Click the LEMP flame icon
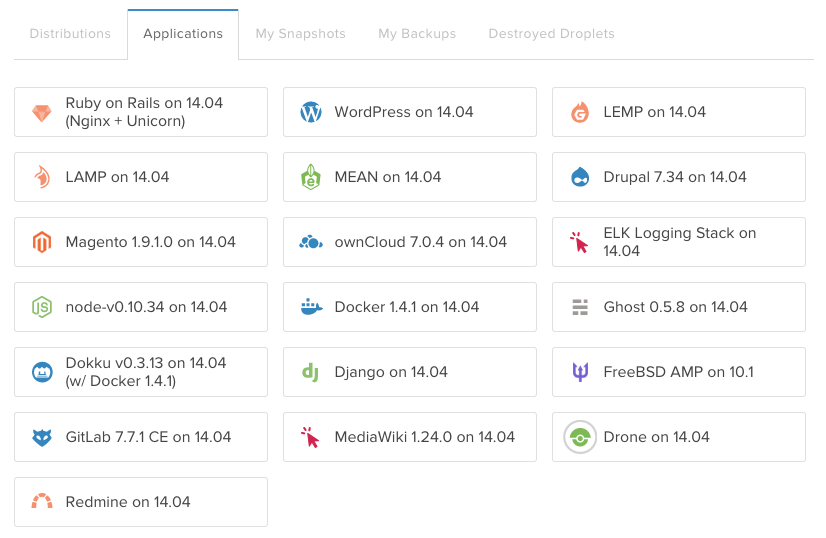826x538 pixels. point(580,112)
